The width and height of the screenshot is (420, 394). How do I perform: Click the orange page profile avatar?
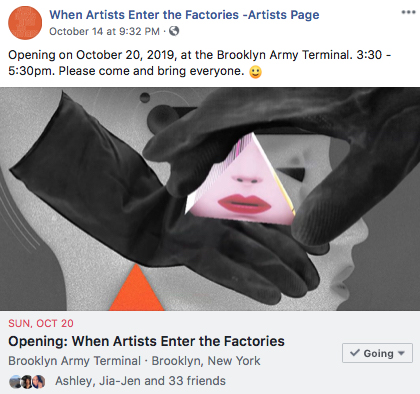25,22
